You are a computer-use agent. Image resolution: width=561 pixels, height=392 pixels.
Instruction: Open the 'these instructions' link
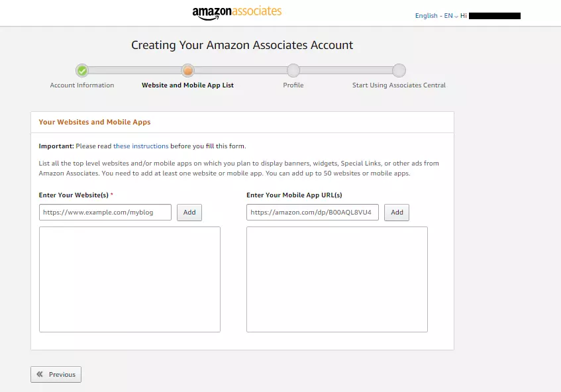click(140, 146)
